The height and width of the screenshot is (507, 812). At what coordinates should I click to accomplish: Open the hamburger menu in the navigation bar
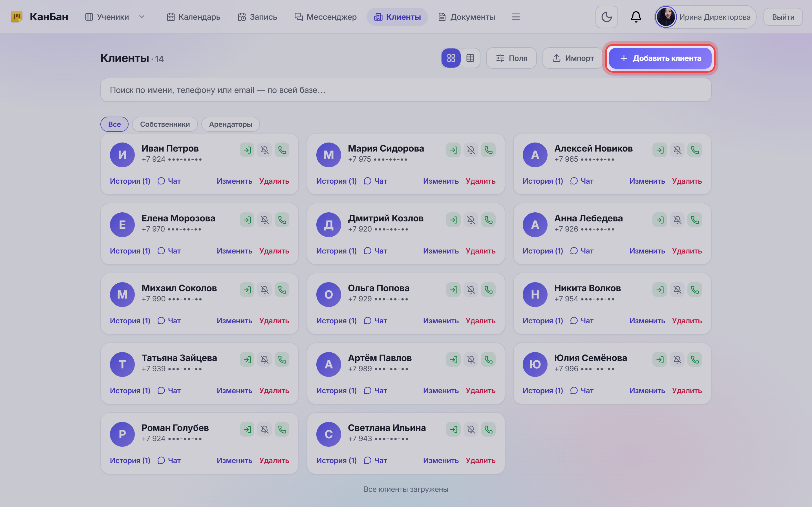(x=516, y=17)
